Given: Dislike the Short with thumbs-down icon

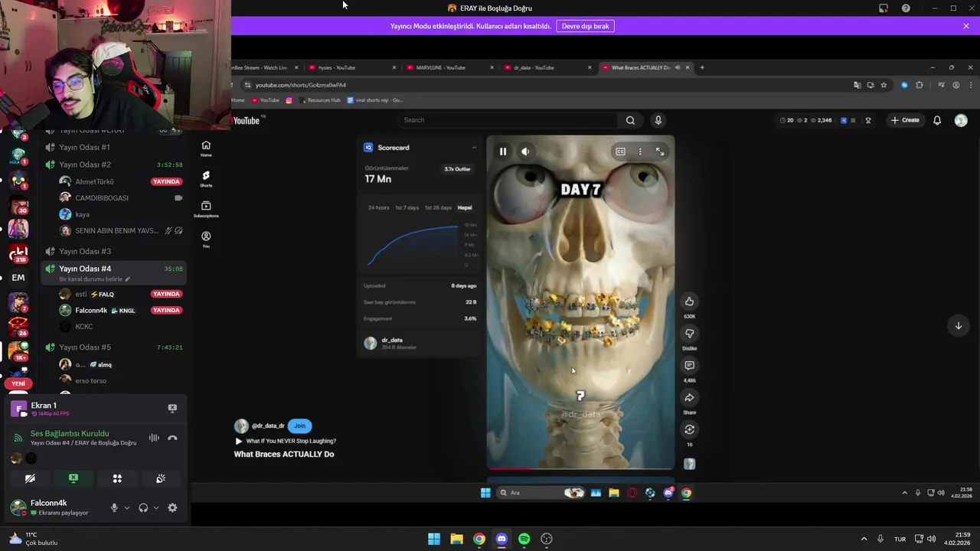Looking at the screenshot, I should tap(689, 334).
